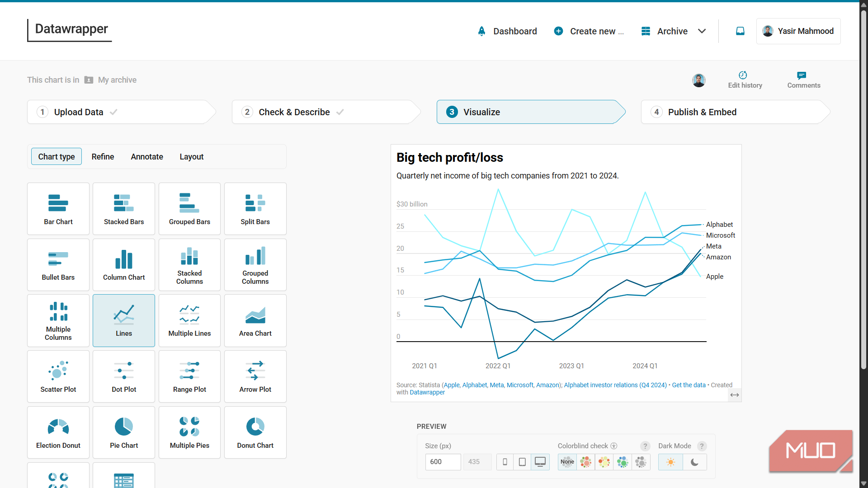Choose the Stacked Bars chart type

coord(124,209)
